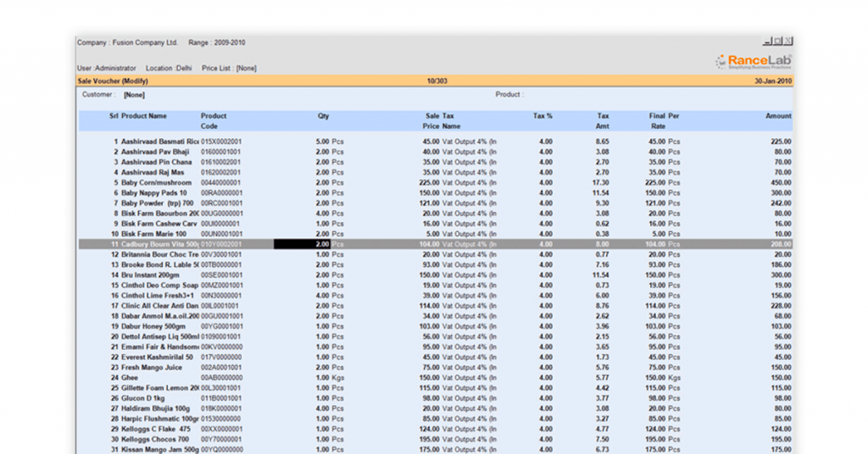Click product code 015X0002001
868x454 pixels.
[x=221, y=141]
